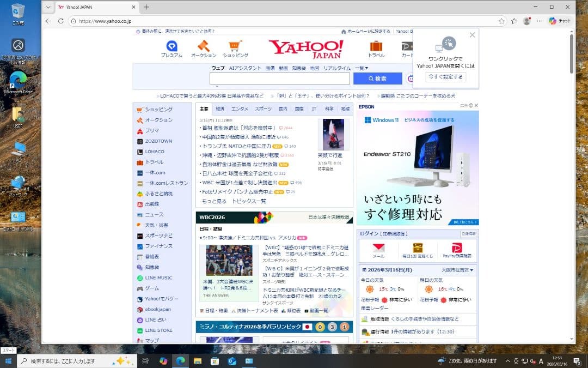This screenshot has width=588, height=368.
Task: Select the 国内 news tab
Action: tap(283, 108)
